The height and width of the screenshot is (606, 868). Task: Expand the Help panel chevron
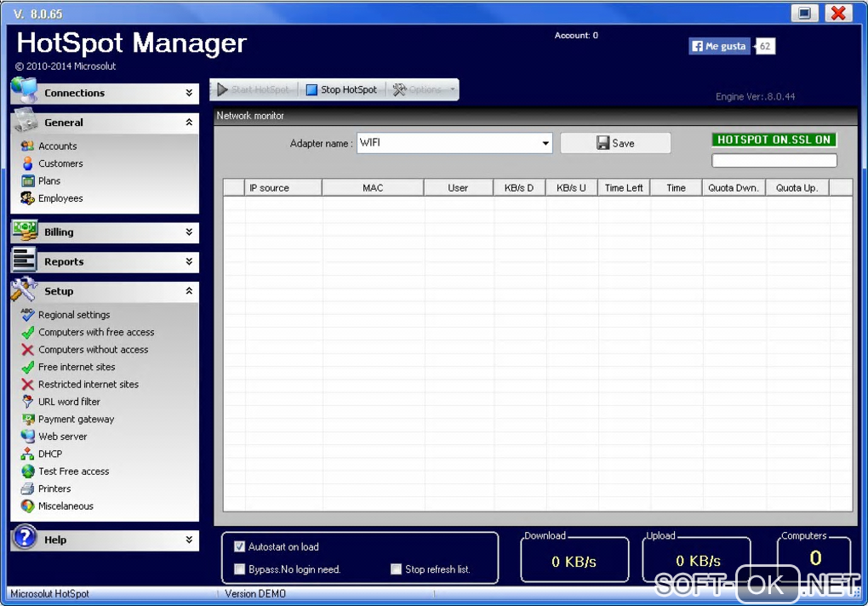click(189, 539)
